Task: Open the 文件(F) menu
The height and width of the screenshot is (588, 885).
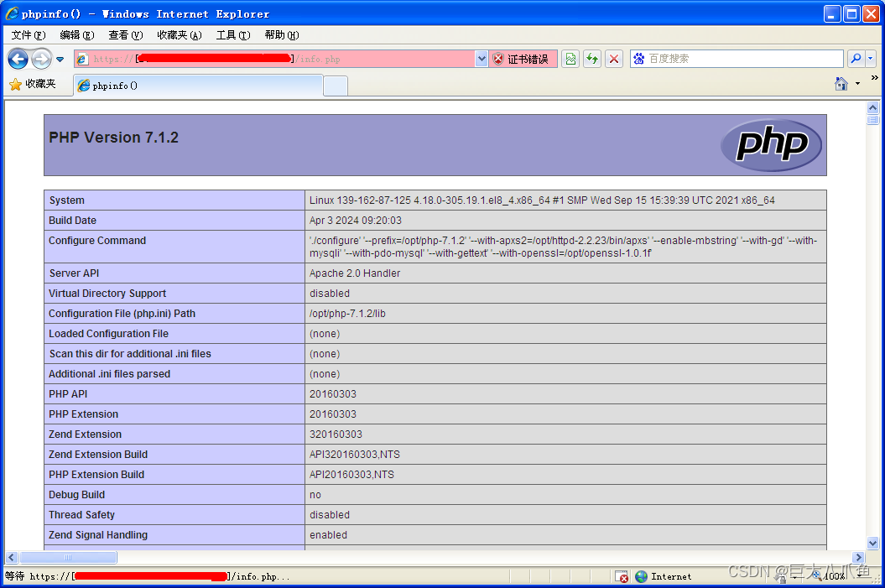Action: point(29,35)
